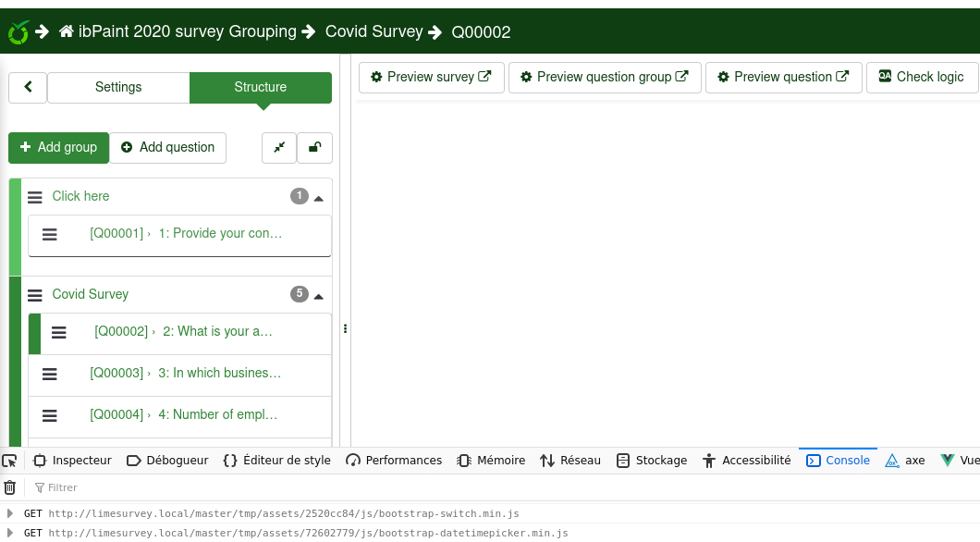The height and width of the screenshot is (542, 980).
Task: Run Check logic on the question
Action: pyautogui.click(x=921, y=78)
